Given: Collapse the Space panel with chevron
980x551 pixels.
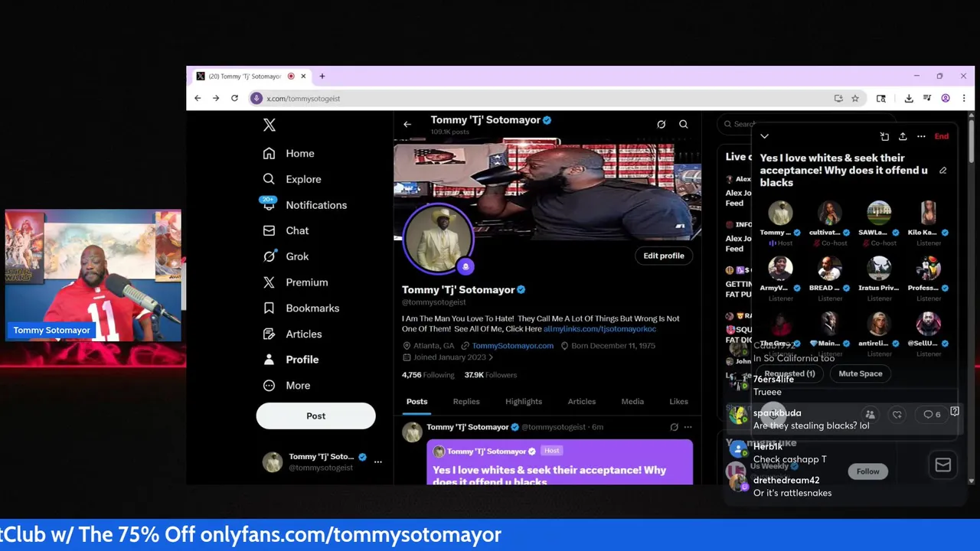Looking at the screenshot, I should pos(764,136).
